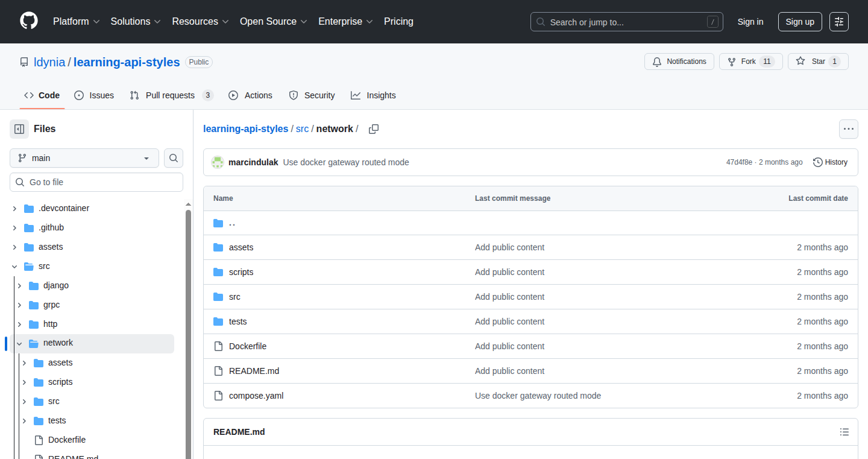Image resolution: width=868 pixels, height=459 pixels.
Task: Click the grpc folder icon in tree
Action: [x=34, y=305]
